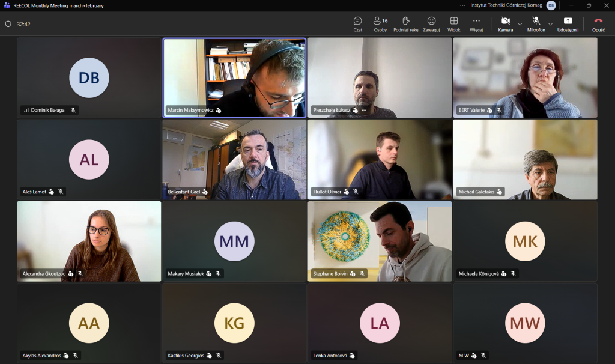
Task: Open more options on Pierzchała Łukasz tile
Action: coord(364,110)
